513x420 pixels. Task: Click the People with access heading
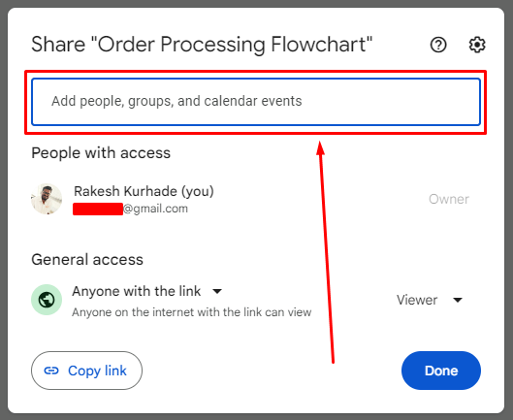[x=101, y=153]
